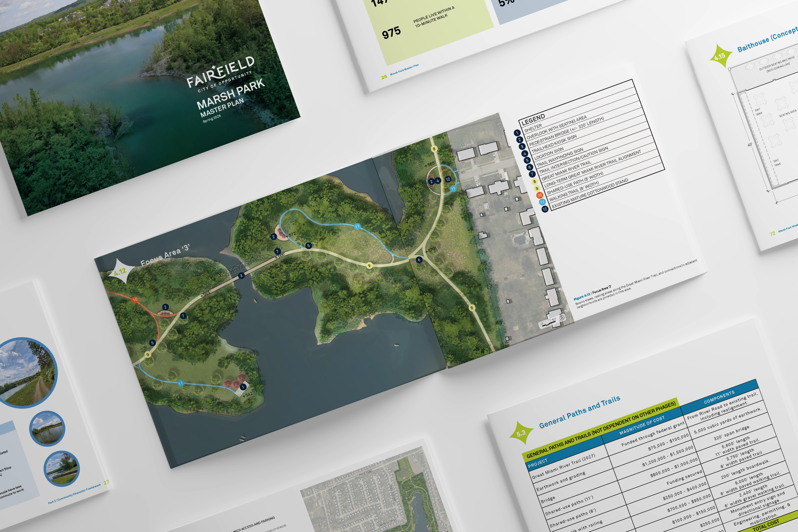This screenshot has height=532, width=798.
Task: Click yellow legend marker 9 beside LONG-TERM alignment
Action: [x=537, y=188]
